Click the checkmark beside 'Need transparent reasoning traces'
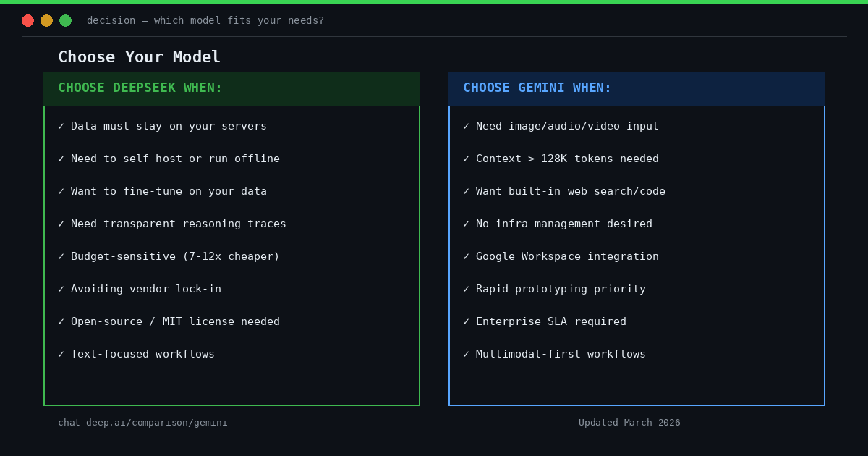This screenshot has height=456, width=868. 61,224
